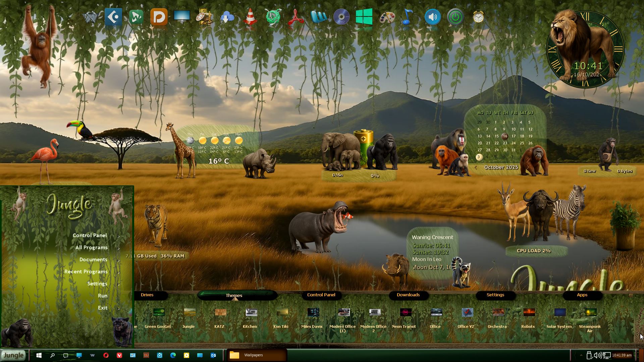Image resolution: width=644 pixels, height=362 pixels.
Task: Click Run in the Jungle menu
Action: [102, 296]
